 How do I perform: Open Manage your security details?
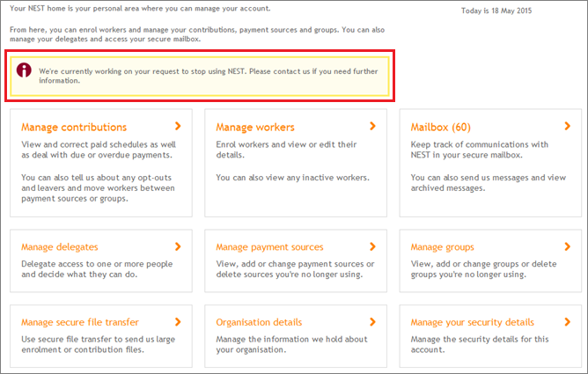pos(472,322)
